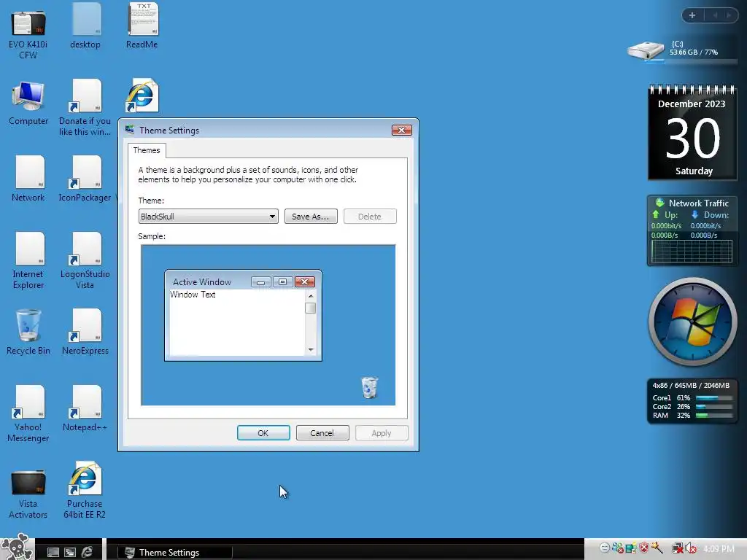Click the magic wand tray icon
This screenshot has height=560, width=747.
coord(657,548)
